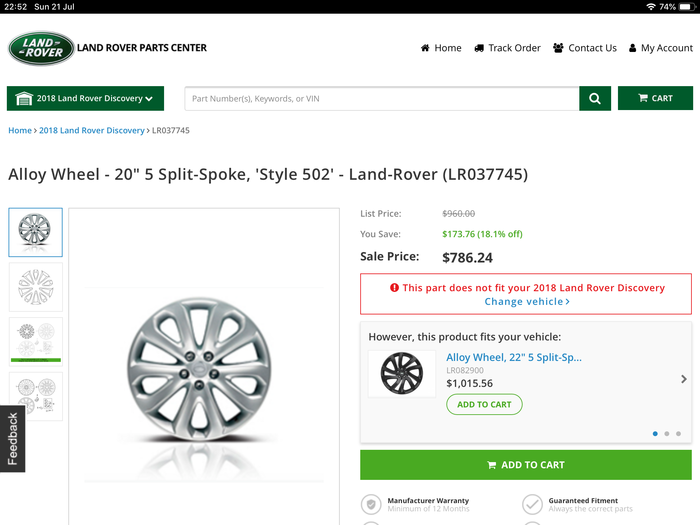Click the $173.76 (18.1% off) savings text
The height and width of the screenshot is (525, 700).
coord(482,234)
